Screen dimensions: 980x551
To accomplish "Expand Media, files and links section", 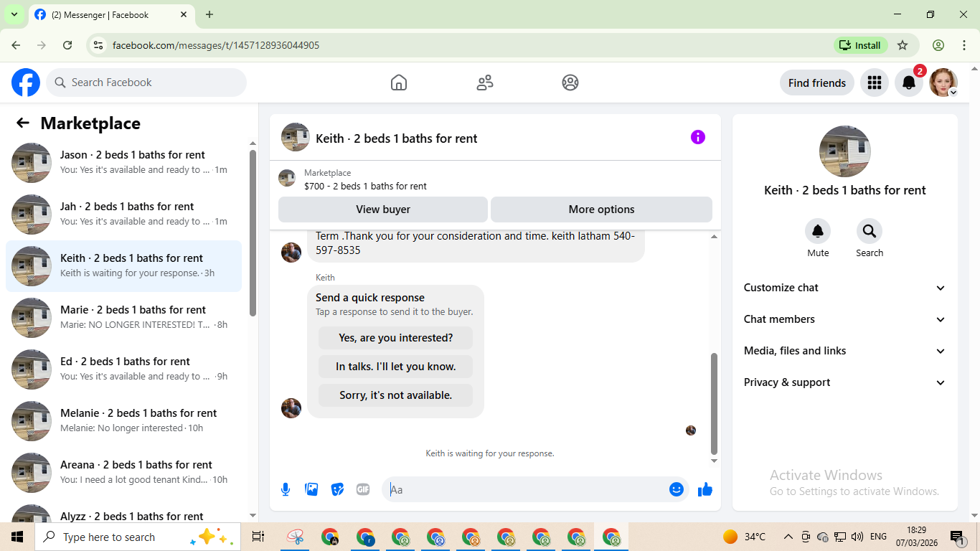I will [x=845, y=351].
